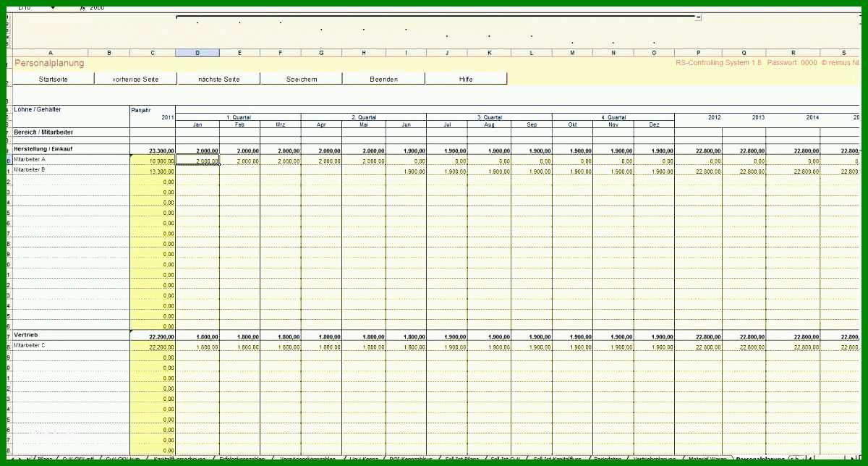Go to the vorherige Seite button
Image resolution: width=868 pixels, height=466 pixels.
136,79
